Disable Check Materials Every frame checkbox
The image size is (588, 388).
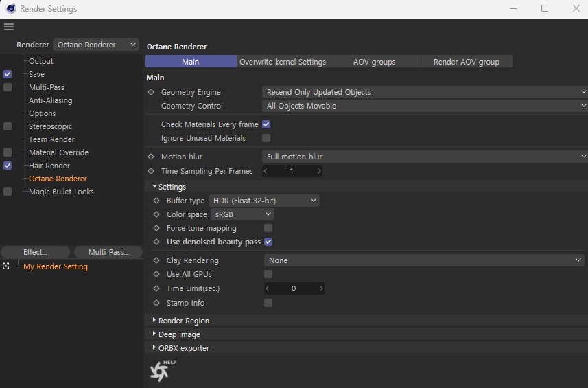(x=266, y=124)
